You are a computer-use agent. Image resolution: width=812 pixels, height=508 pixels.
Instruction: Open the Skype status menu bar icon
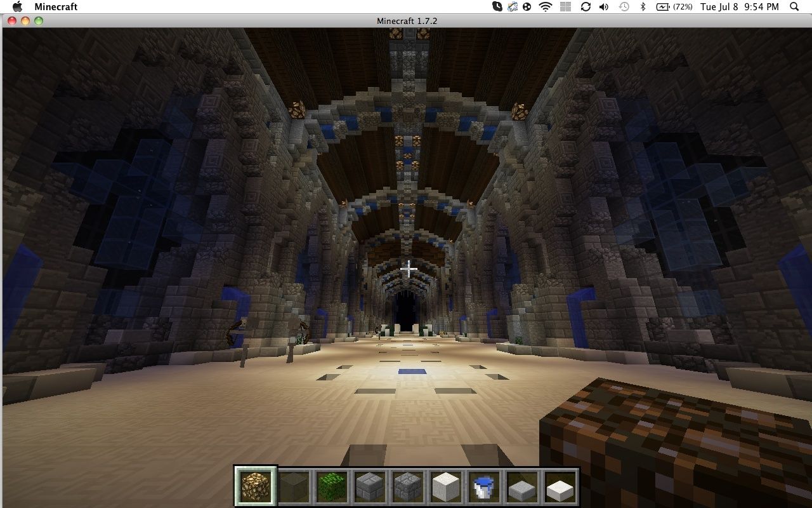tap(498, 6)
